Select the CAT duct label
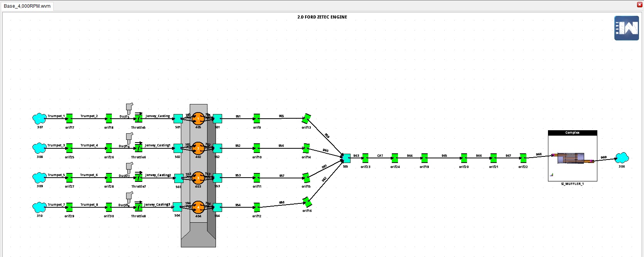 click(x=380, y=156)
